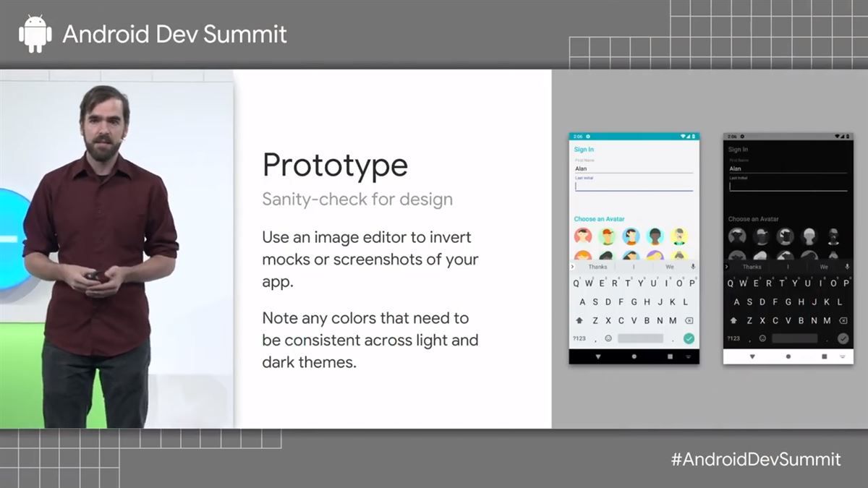Viewport: 868px width, 488px height.
Task: Click the Last Initial input field
Action: [633, 187]
